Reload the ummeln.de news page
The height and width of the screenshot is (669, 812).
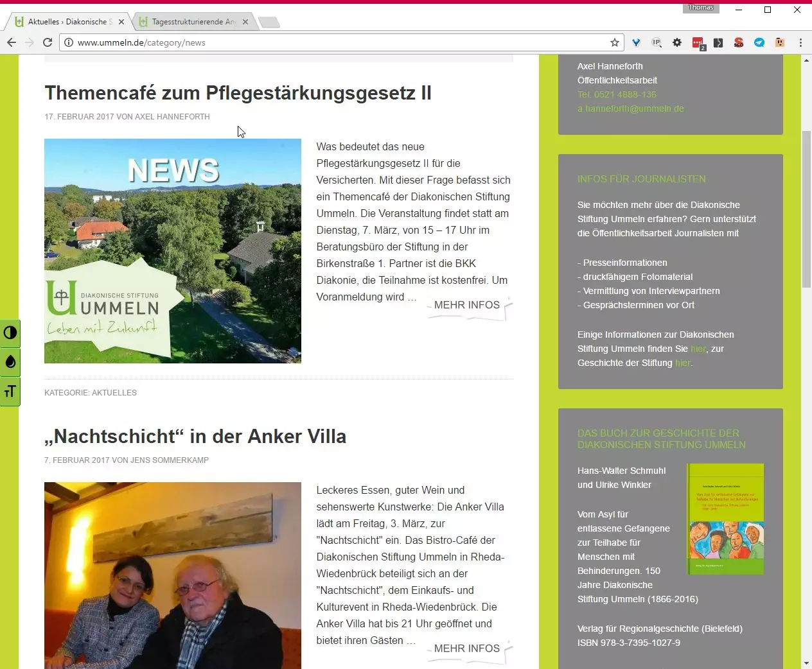point(47,42)
